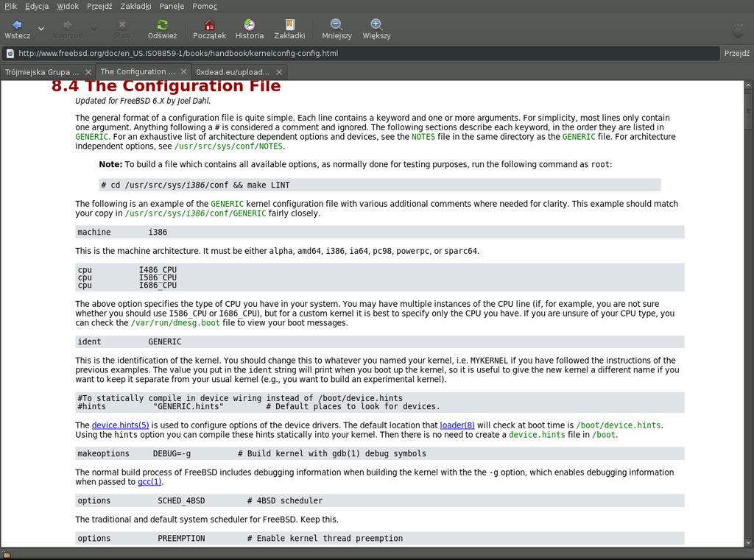Image resolution: width=754 pixels, height=560 pixels.
Task: Click the greyed Naprzód forward icon
Action: point(67,24)
